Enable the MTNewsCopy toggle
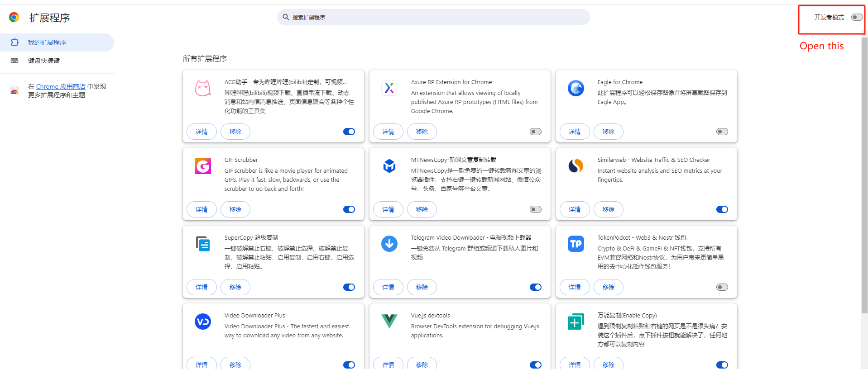The height and width of the screenshot is (369, 868). pyautogui.click(x=536, y=209)
